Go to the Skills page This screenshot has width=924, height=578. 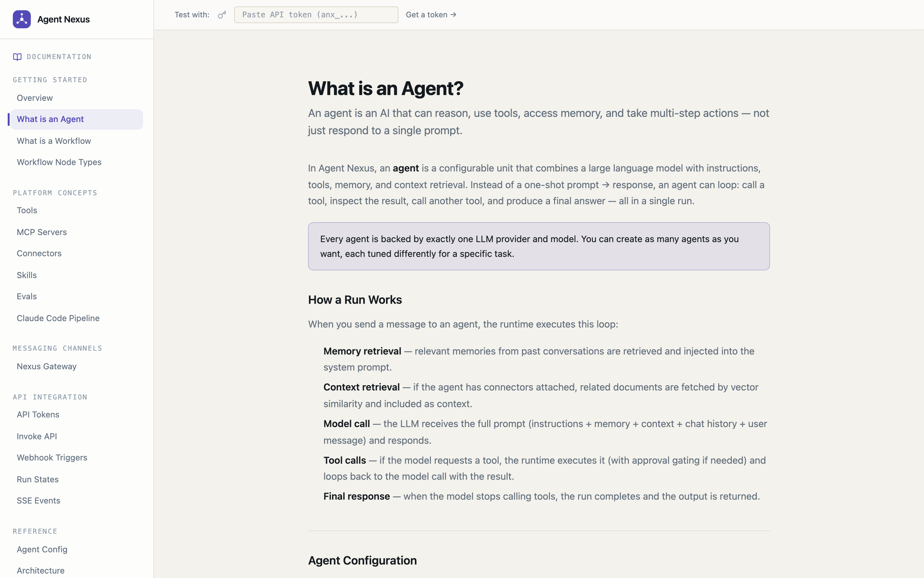[x=77, y=275]
